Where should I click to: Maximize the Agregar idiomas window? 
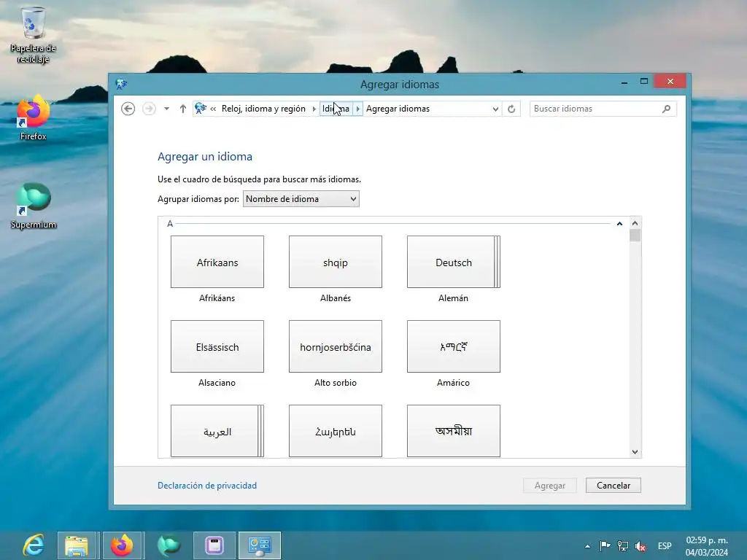pos(644,82)
